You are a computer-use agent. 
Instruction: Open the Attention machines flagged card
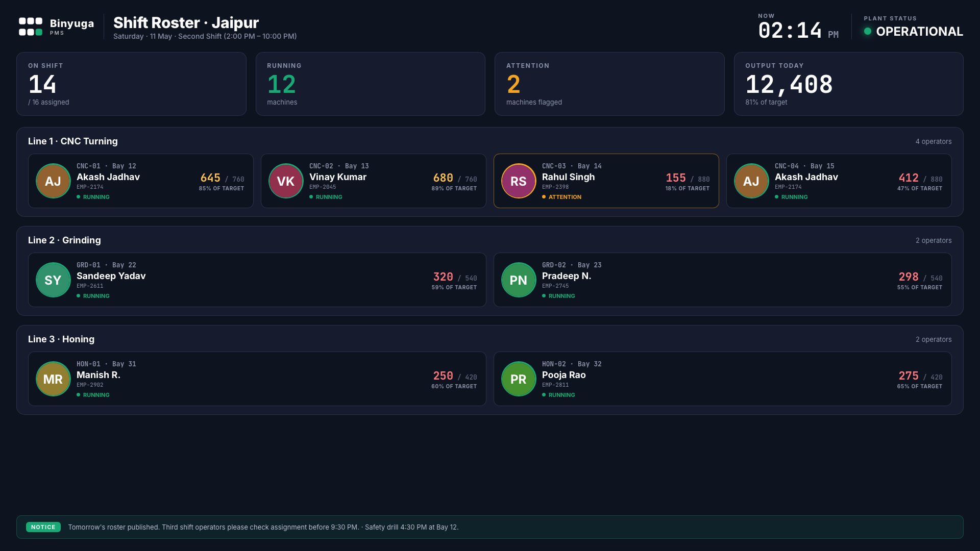[609, 84]
